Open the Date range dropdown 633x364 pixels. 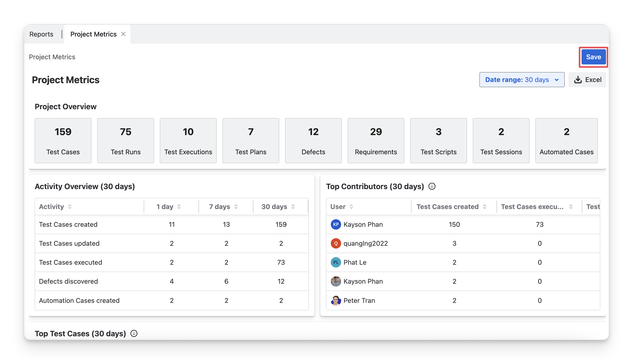[522, 79]
